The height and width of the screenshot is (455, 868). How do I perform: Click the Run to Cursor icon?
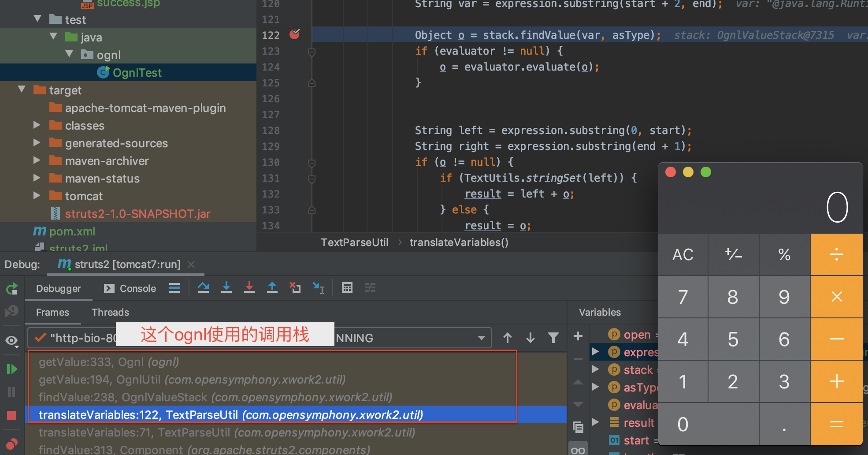pos(319,288)
